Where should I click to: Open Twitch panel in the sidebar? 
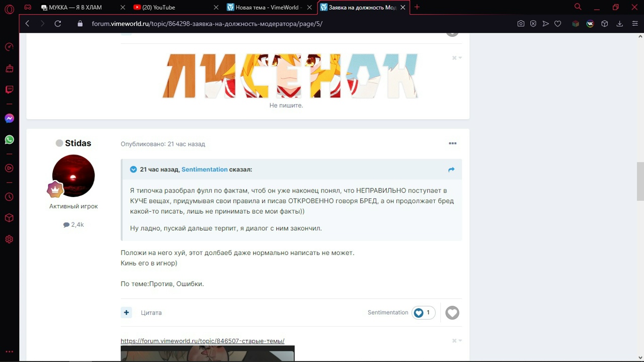(9, 90)
